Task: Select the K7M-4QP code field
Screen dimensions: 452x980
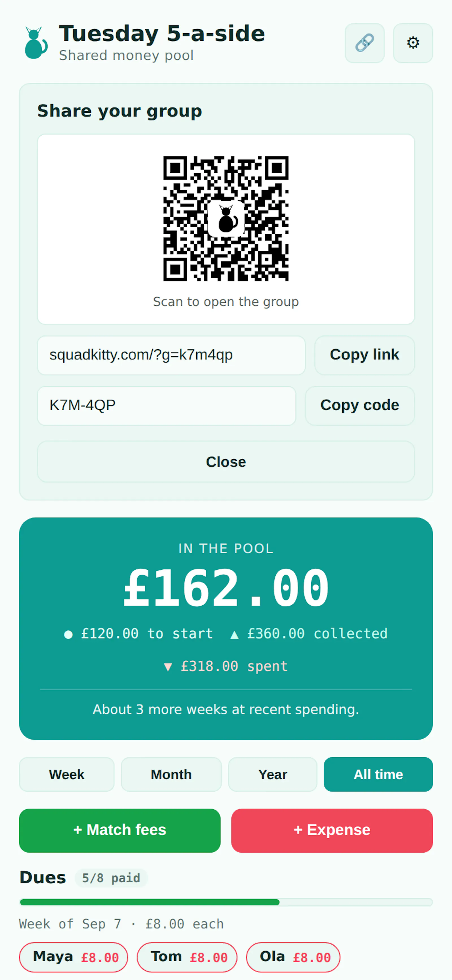Action: 167,406
